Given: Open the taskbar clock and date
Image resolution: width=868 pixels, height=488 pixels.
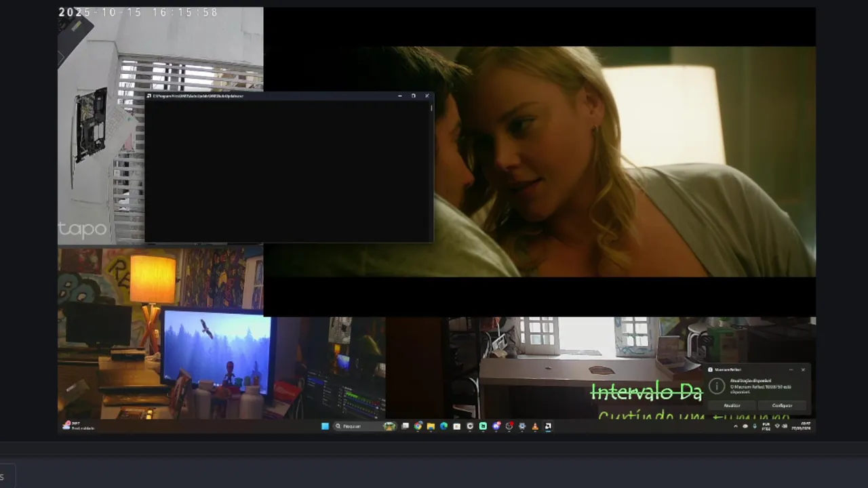Looking at the screenshot, I should (801, 426).
